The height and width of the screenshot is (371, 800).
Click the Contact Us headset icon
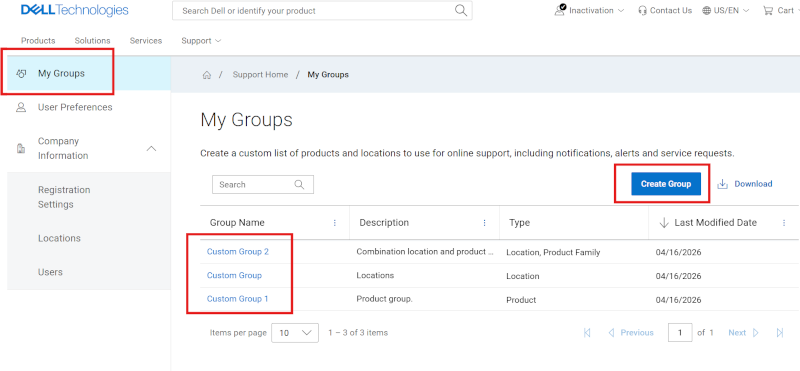pos(642,11)
